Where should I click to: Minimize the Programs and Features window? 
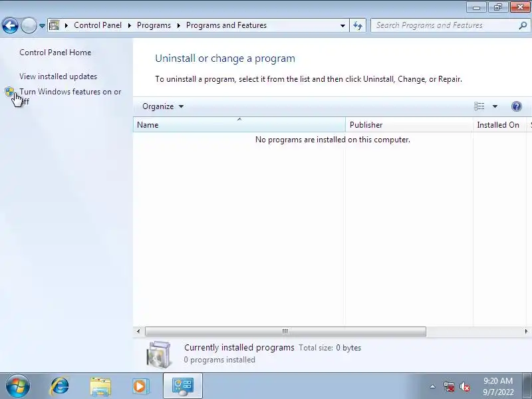pyautogui.click(x=476, y=7)
